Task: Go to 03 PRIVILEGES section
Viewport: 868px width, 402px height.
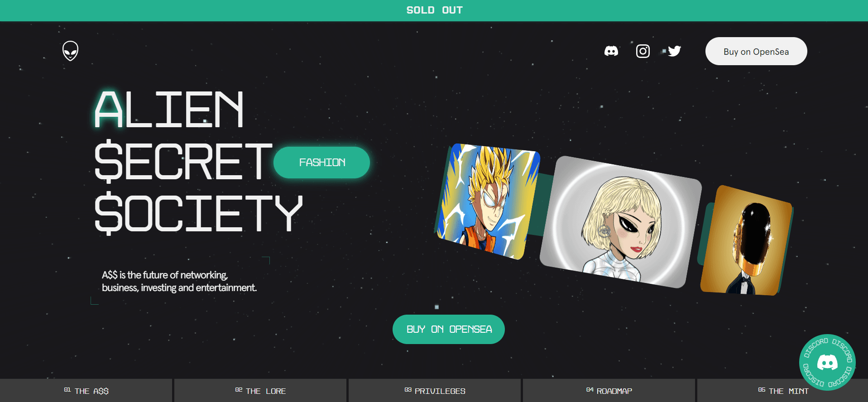Action: (x=435, y=391)
